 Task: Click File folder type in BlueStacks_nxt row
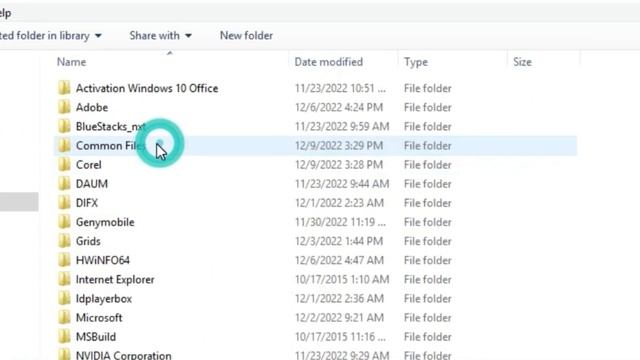point(428,127)
